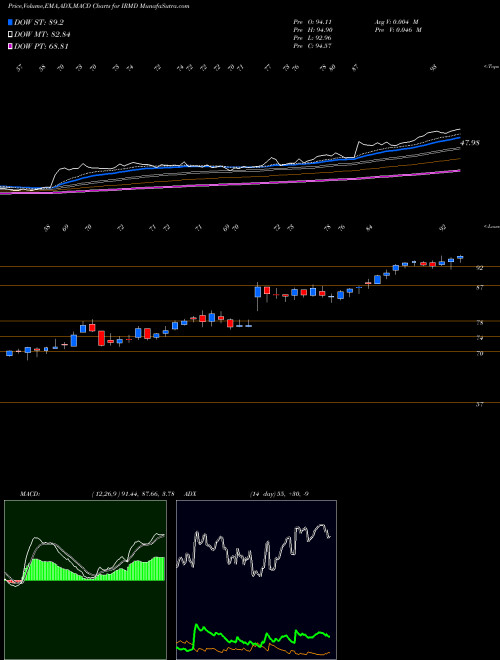
Task: Click the MACD panel title
Action: (x=29, y=494)
